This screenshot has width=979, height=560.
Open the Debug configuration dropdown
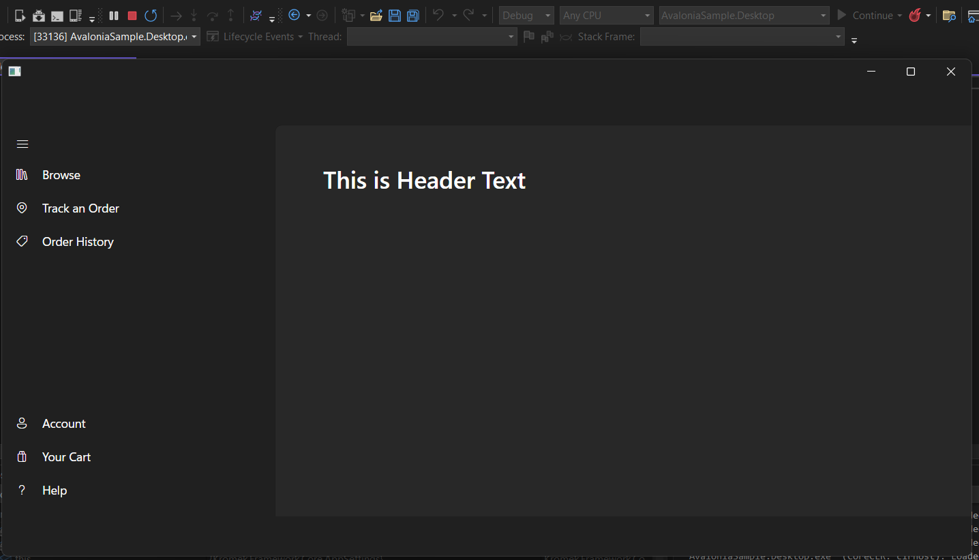click(526, 15)
